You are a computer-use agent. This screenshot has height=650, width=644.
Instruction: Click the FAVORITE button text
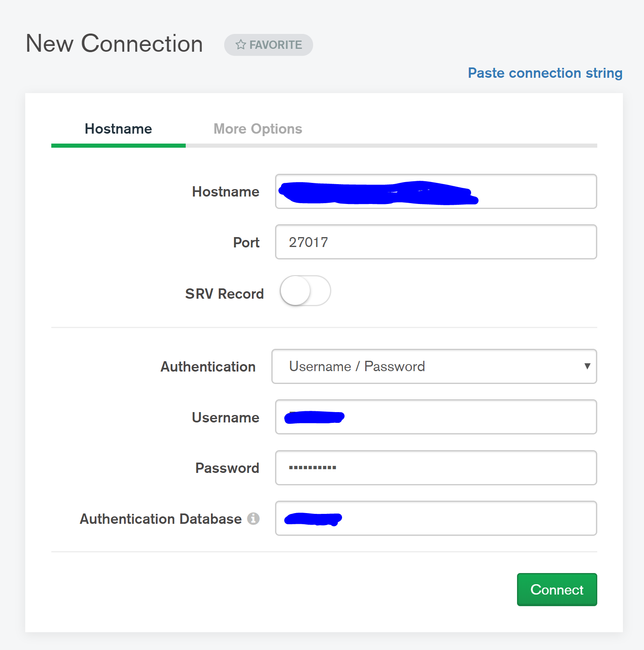(x=275, y=45)
